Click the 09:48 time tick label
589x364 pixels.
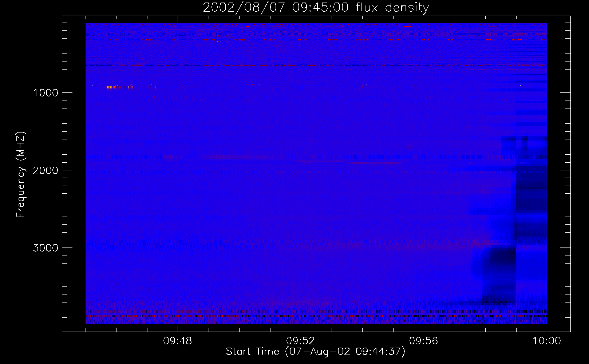coord(178,341)
